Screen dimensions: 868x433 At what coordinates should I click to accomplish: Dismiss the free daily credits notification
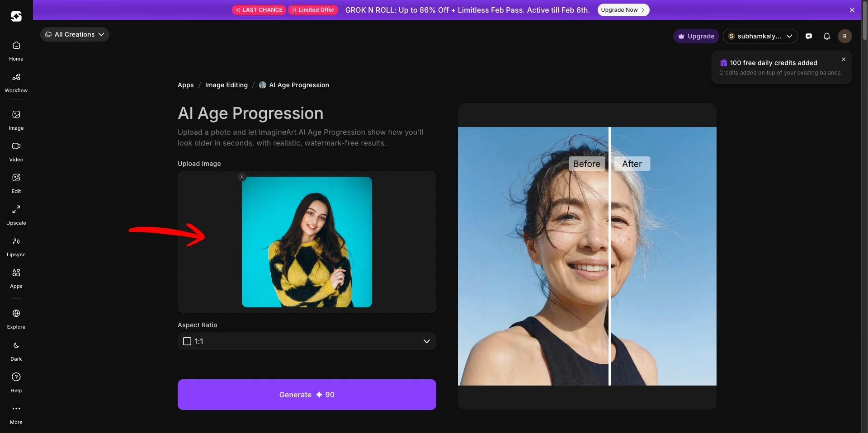[x=843, y=59]
